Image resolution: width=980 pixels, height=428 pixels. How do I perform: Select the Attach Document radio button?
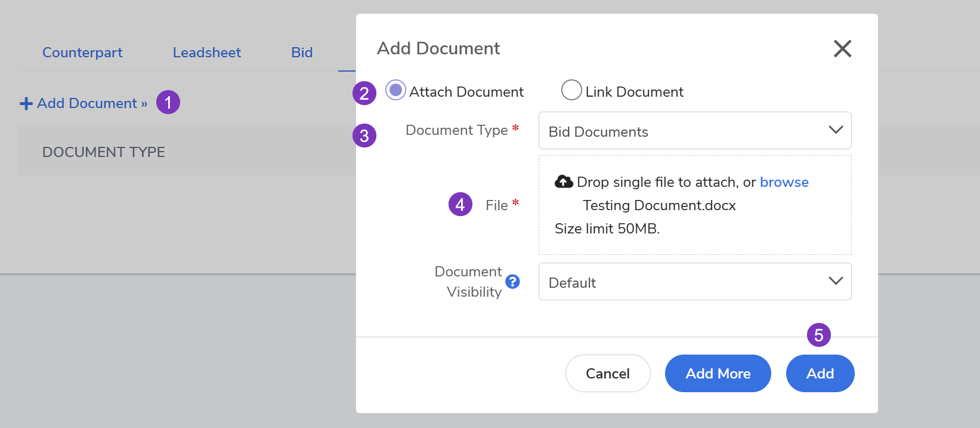coord(395,90)
